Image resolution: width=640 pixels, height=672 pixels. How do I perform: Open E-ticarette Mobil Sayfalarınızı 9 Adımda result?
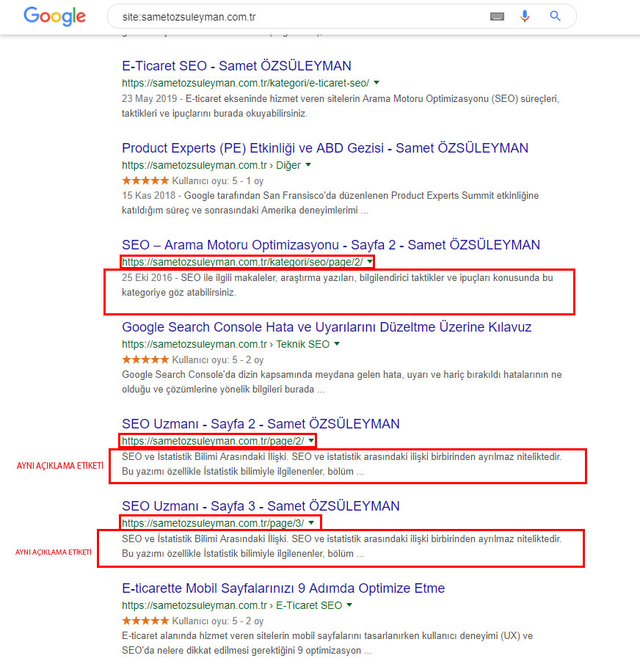point(283,588)
